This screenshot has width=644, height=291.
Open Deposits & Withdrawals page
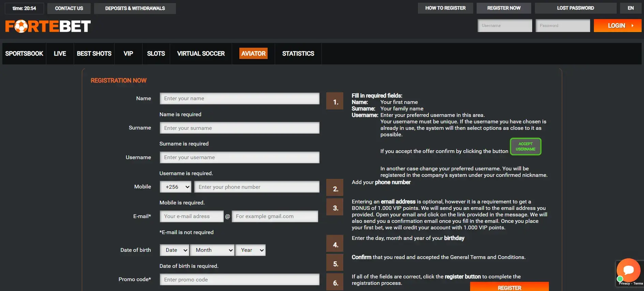(135, 9)
